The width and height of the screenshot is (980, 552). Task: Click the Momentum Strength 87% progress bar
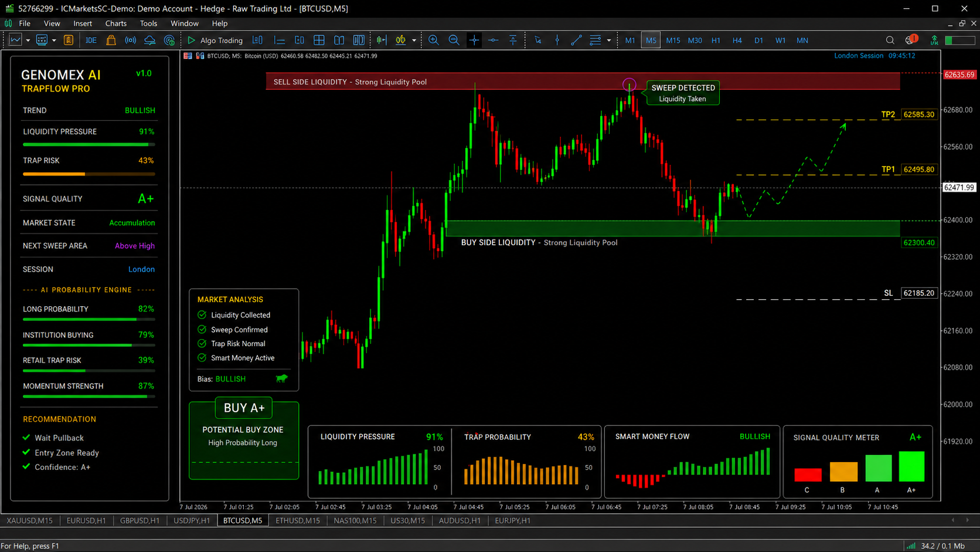(89, 397)
